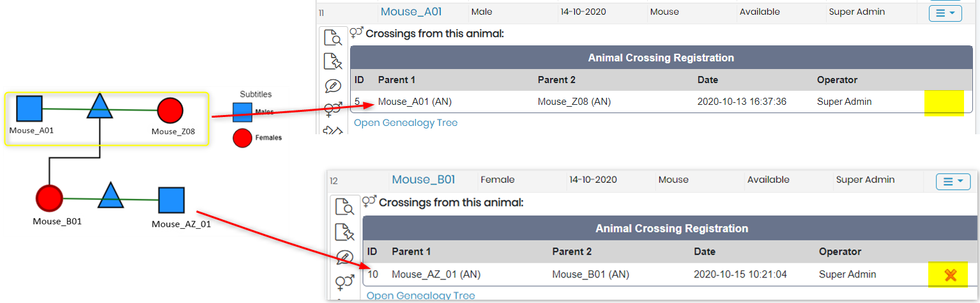Select Mouse_Z08 red circle node
Screen dimensions: 980x303
tap(170, 110)
